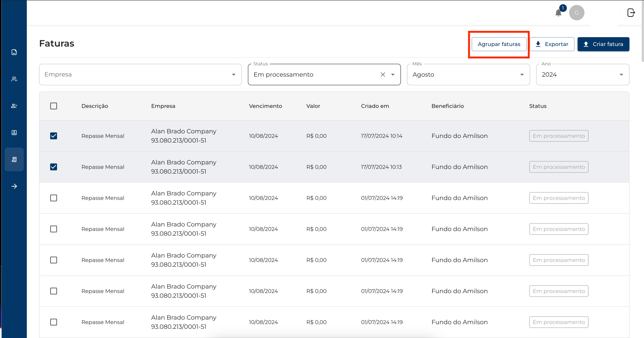Open the dollar book icon in sidebar
The width and height of the screenshot is (644, 338).
click(x=14, y=133)
